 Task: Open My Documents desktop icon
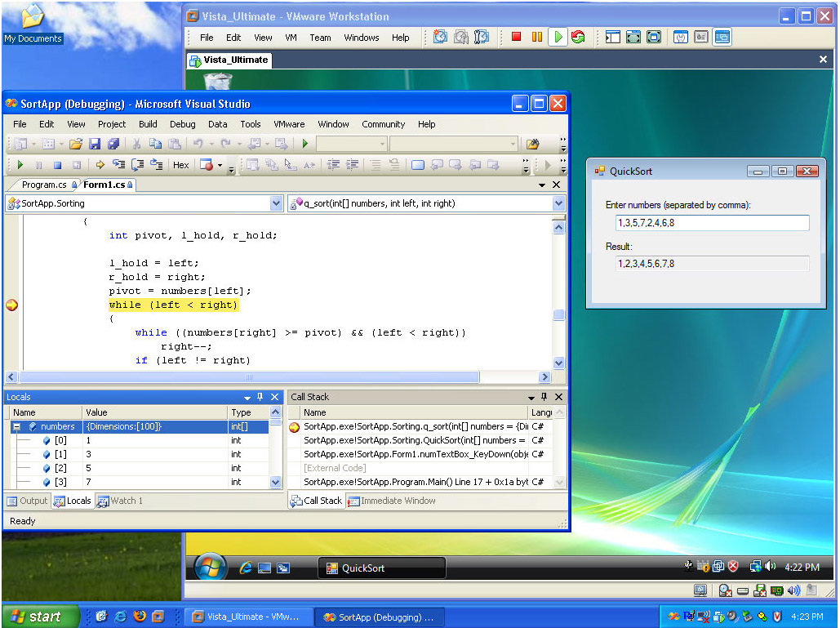point(33,23)
